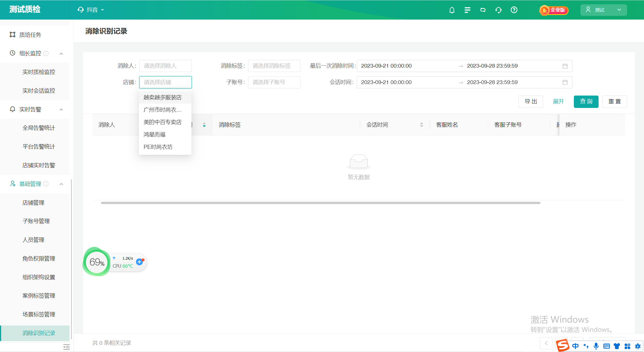The width and height of the screenshot is (644, 352).
Task: Click 最后一次消除时间 start date field
Action: point(386,66)
